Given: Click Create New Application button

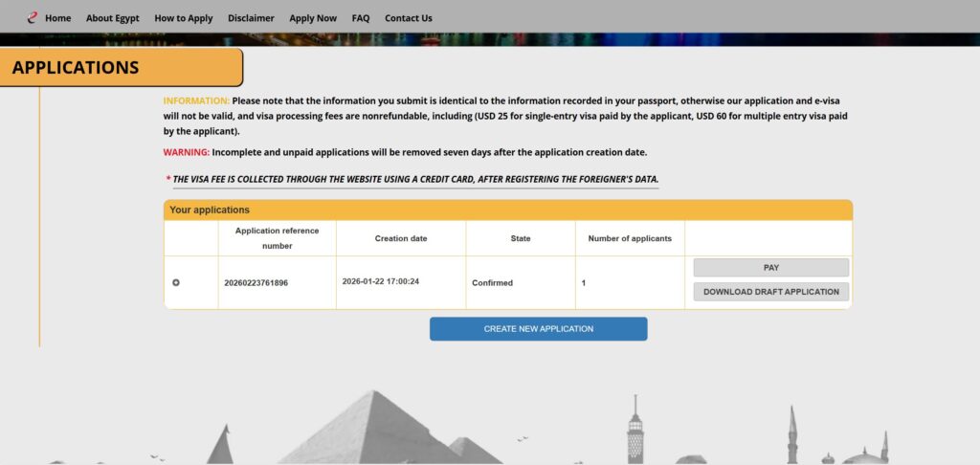Looking at the screenshot, I should (538, 329).
